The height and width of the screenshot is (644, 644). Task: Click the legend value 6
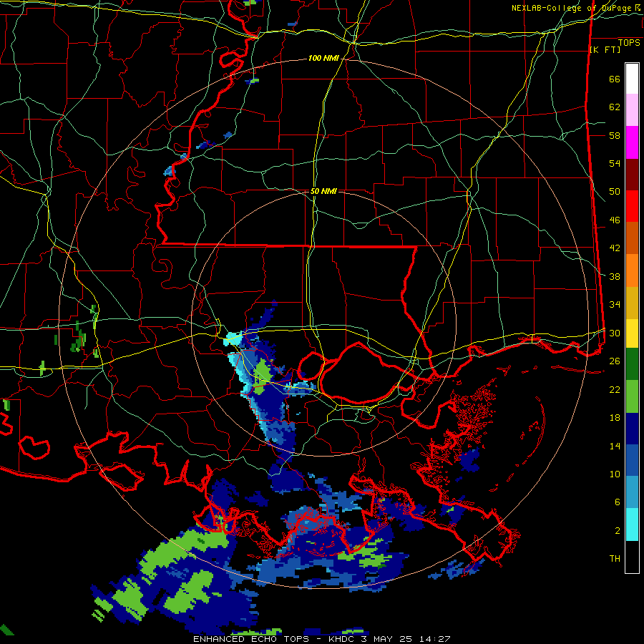point(618,502)
